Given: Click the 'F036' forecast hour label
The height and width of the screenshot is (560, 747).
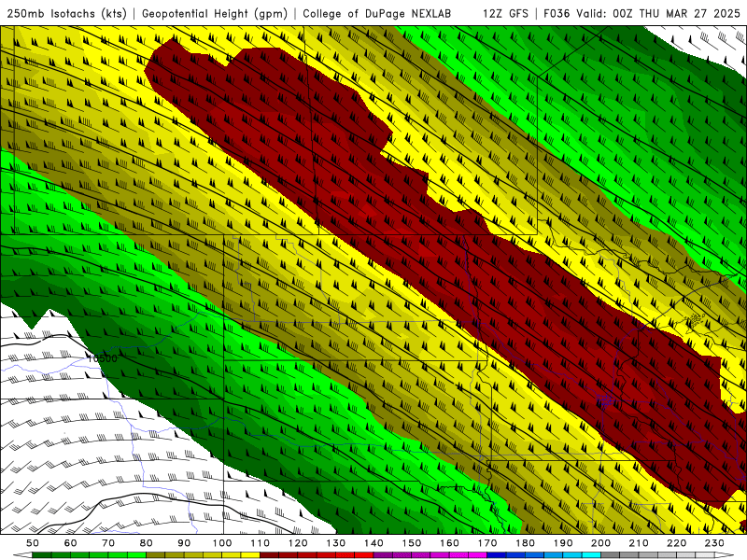Looking at the screenshot, I should (557, 14).
